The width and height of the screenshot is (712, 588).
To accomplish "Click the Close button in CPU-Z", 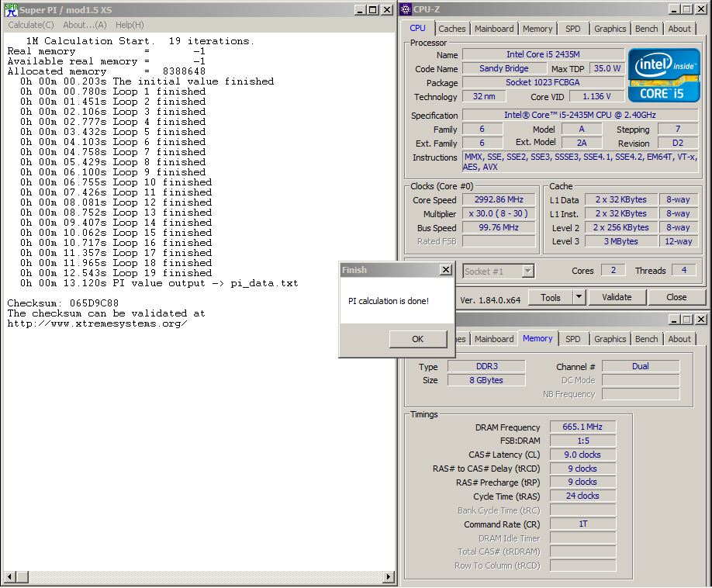I will (x=676, y=297).
